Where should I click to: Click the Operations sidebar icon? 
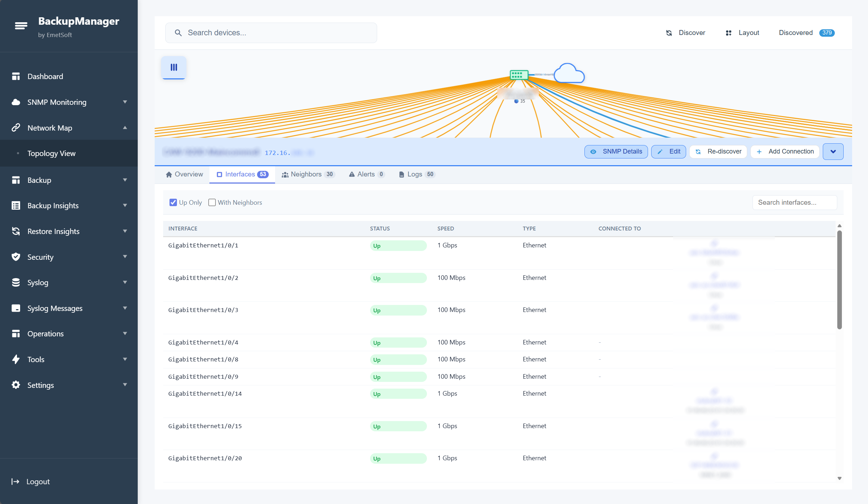click(x=16, y=334)
